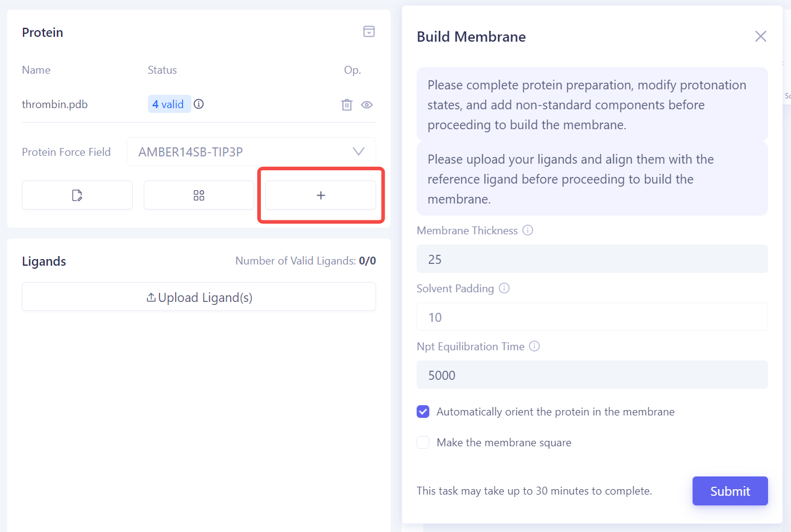Enable the Make the membrane square option

pos(423,442)
